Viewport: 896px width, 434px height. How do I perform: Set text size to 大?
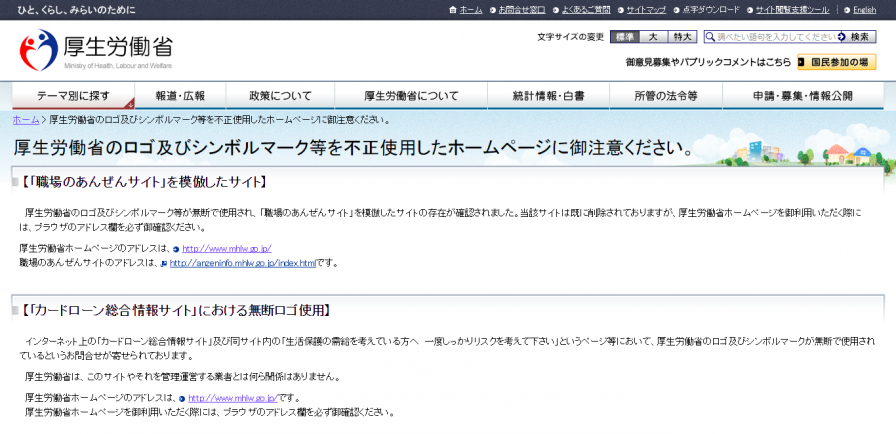click(x=653, y=37)
